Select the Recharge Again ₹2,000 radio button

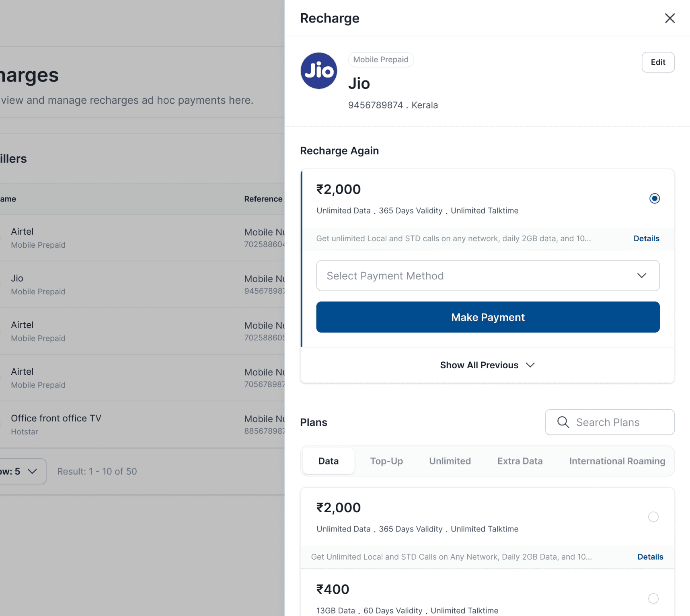tap(654, 198)
